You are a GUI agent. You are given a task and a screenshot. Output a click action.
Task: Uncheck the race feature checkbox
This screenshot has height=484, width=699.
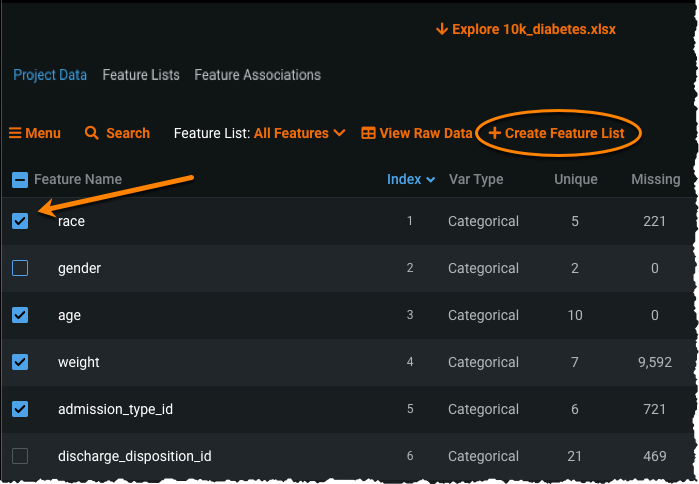coord(20,221)
